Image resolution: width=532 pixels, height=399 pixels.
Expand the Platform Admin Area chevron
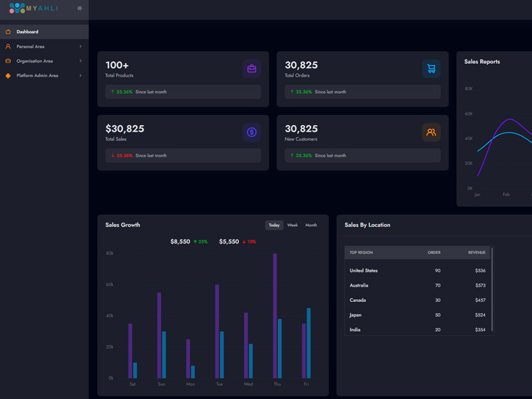(x=80, y=76)
